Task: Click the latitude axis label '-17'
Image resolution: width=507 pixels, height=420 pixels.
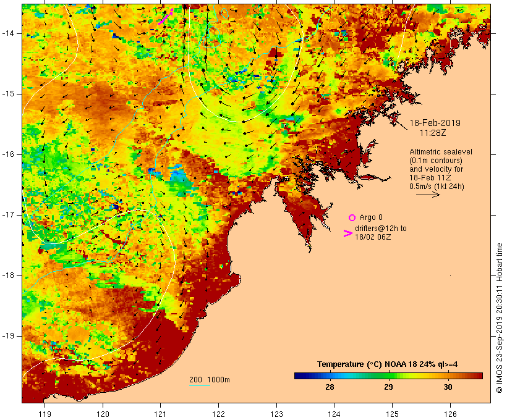Action: tap(8, 215)
